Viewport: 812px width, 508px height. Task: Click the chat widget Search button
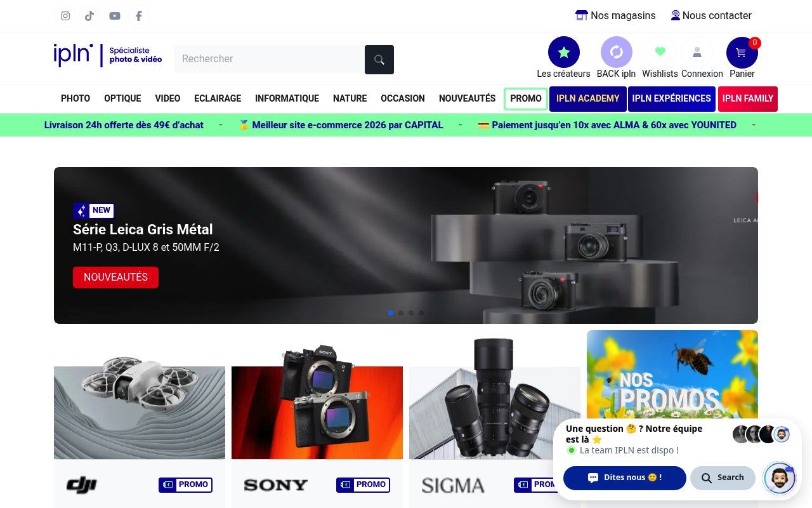pos(723,478)
